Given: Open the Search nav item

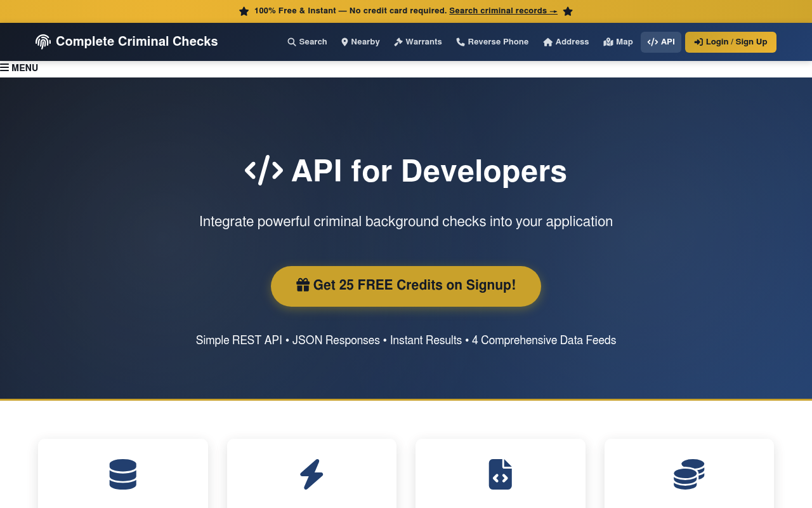Looking at the screenshot, I should [307, 42].
